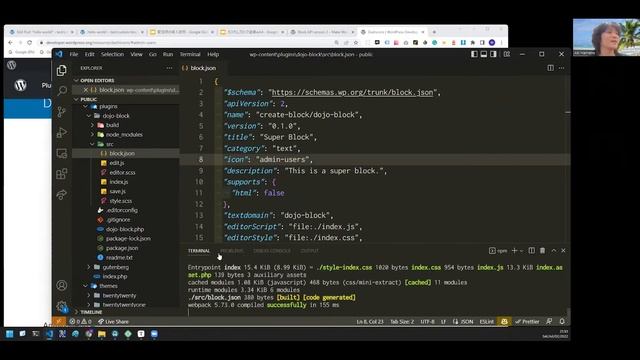640x360 pixels.
Task: Expand the gutenberg folder
Action: click(x=116, y=267)
